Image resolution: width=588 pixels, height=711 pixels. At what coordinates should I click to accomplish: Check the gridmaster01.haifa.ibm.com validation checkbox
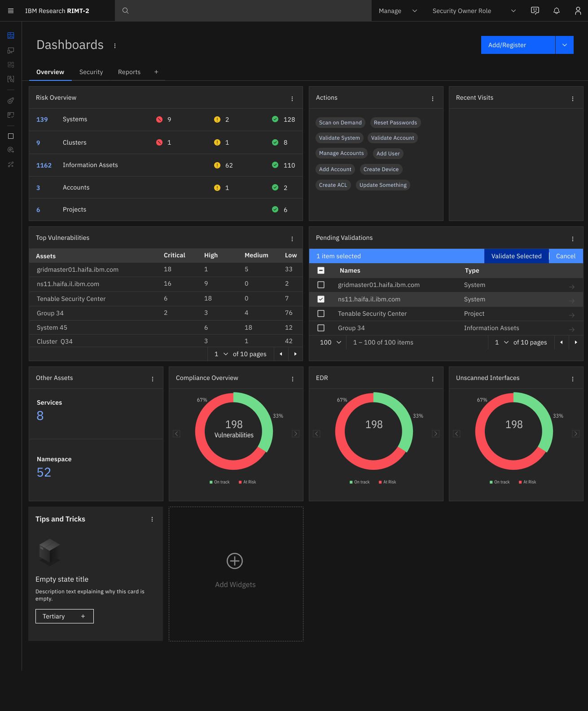point(321,285)
